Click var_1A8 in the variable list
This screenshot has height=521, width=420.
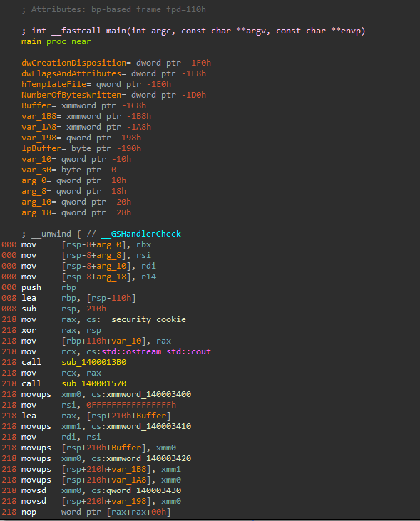click(x=39, y=127)
